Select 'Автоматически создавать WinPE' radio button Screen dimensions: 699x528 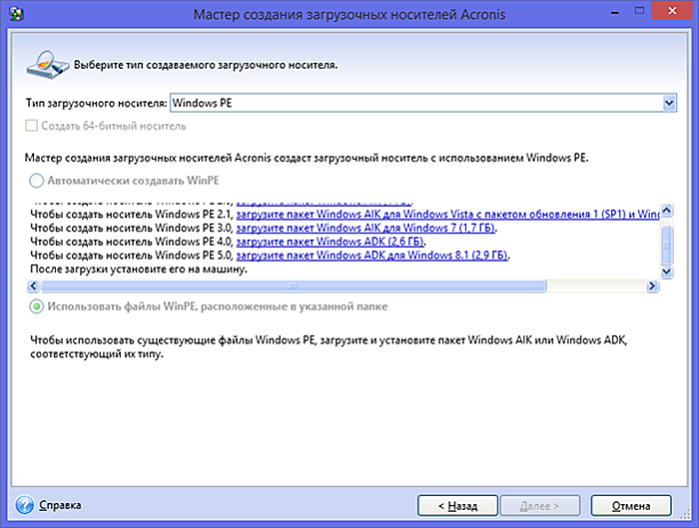pos(37,181)
